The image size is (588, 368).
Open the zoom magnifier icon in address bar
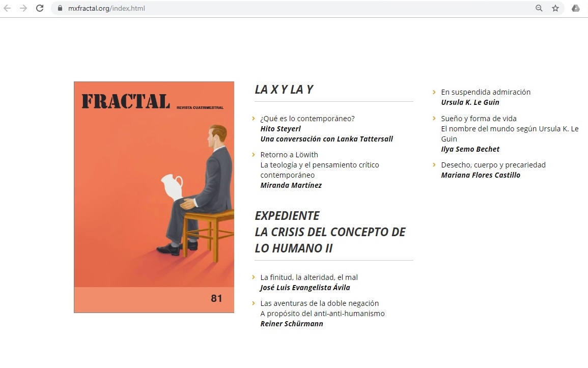539,8
